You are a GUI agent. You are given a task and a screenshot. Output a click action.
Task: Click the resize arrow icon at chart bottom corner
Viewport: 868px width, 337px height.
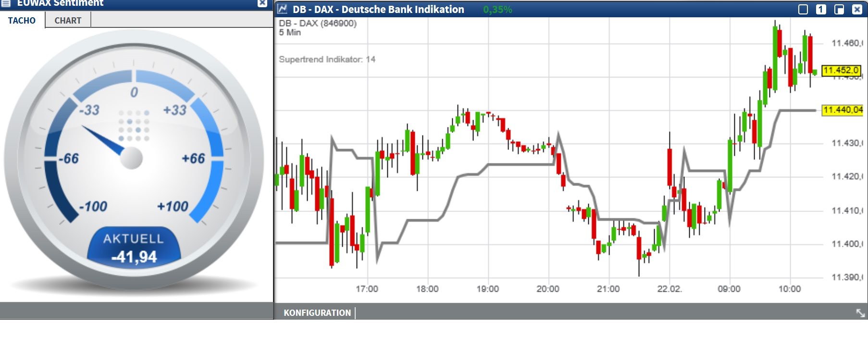pos(860,313)
